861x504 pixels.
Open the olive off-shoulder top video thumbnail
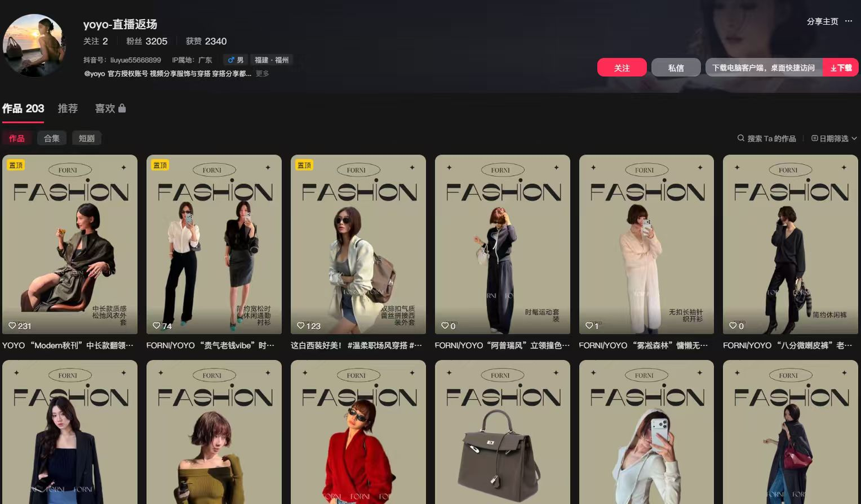coord(214,432)
